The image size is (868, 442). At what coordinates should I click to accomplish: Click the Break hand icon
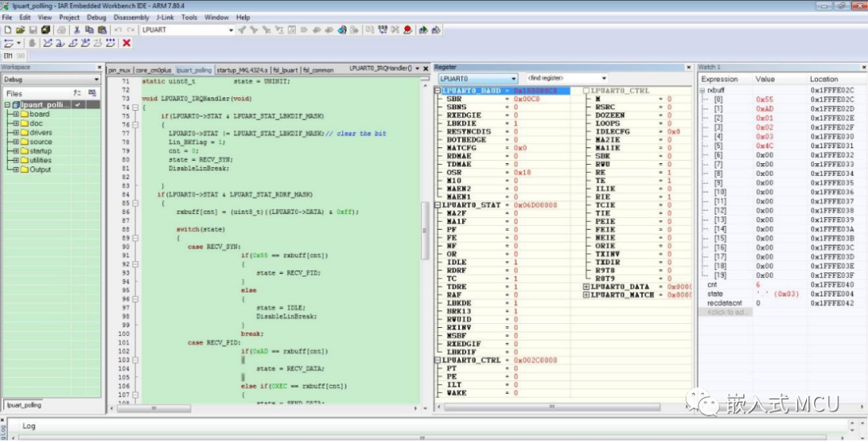(x=32, y=43)
